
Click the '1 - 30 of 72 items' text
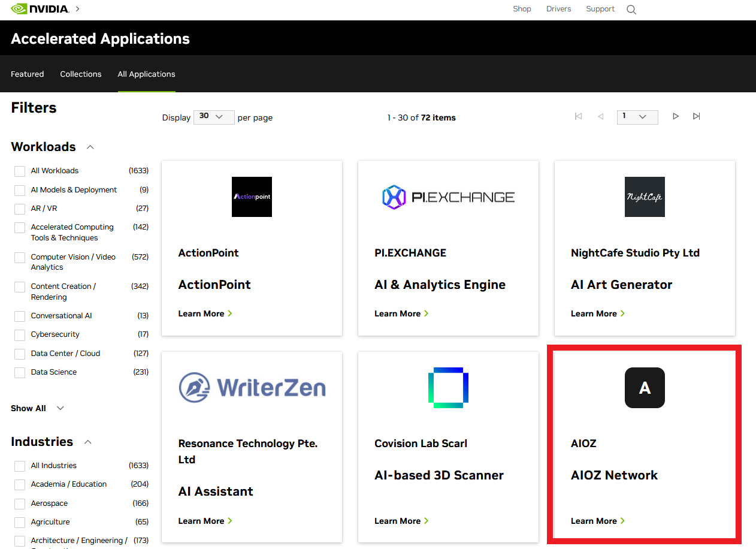coord(422,117)
